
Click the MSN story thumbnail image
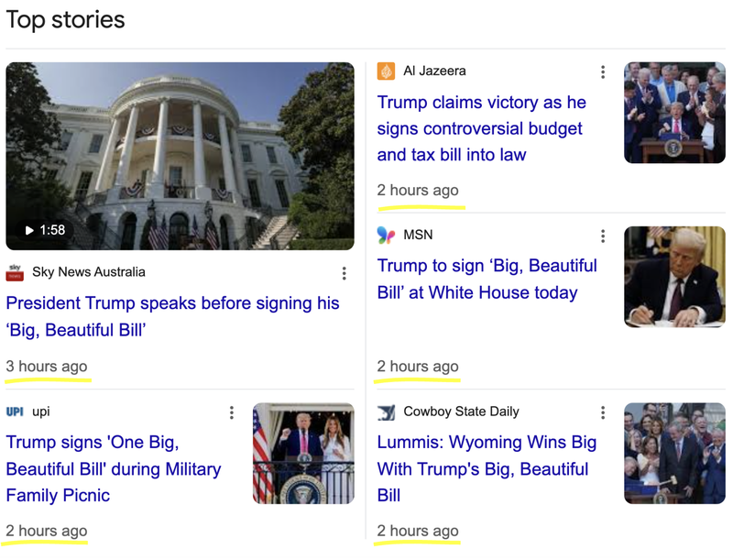pos(674,277)
